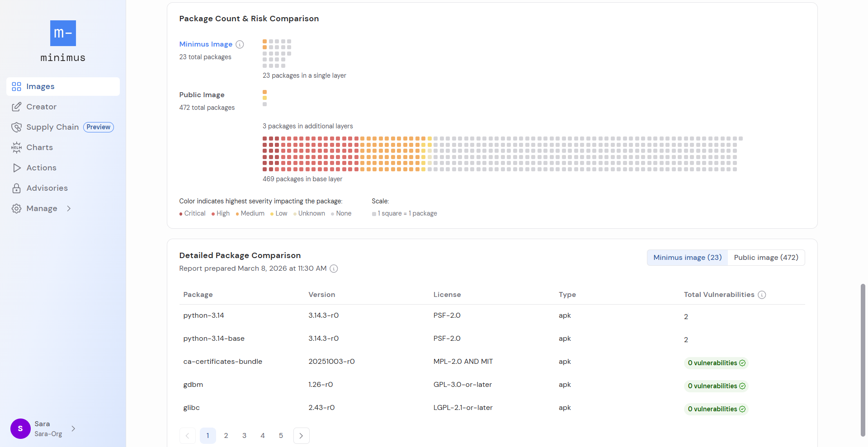Click the Actions play icon
868x447 pixels.
point(17,168)
